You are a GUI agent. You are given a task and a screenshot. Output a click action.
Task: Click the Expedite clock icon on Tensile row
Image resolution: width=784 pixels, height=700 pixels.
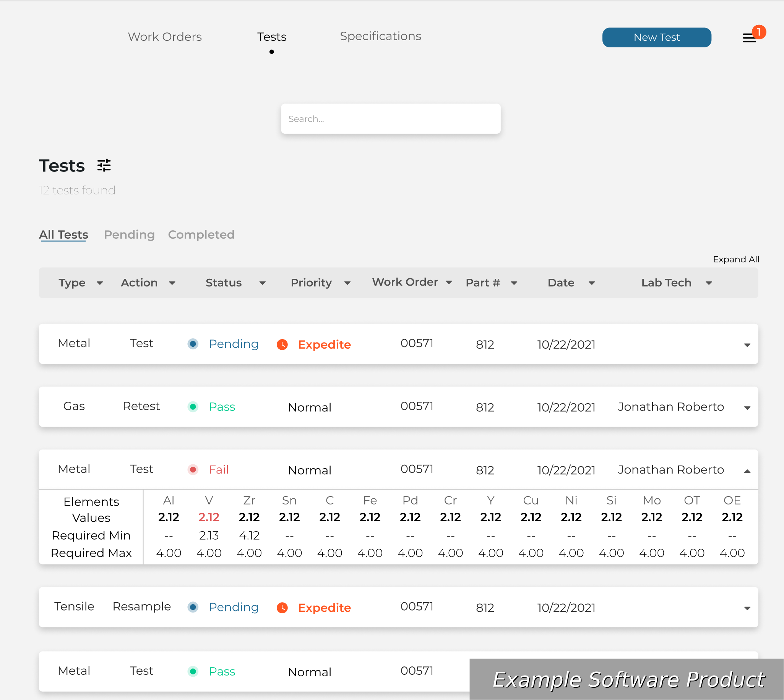[x=282, y=607]
